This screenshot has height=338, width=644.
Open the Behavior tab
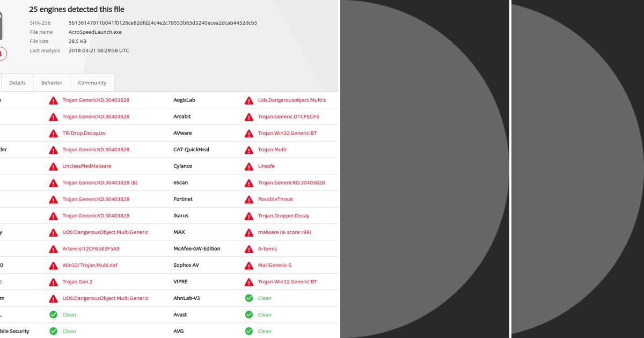[x=52, y=83]
